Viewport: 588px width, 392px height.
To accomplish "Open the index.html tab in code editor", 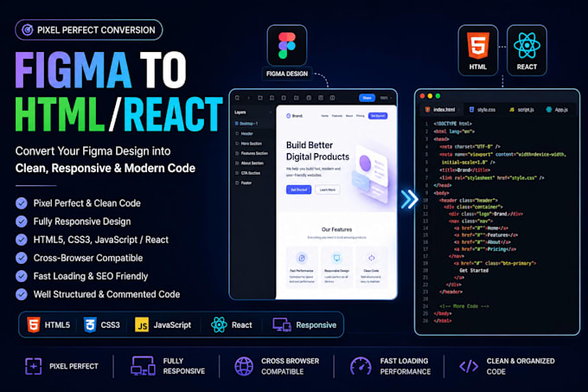I will [x=440, y=110].
